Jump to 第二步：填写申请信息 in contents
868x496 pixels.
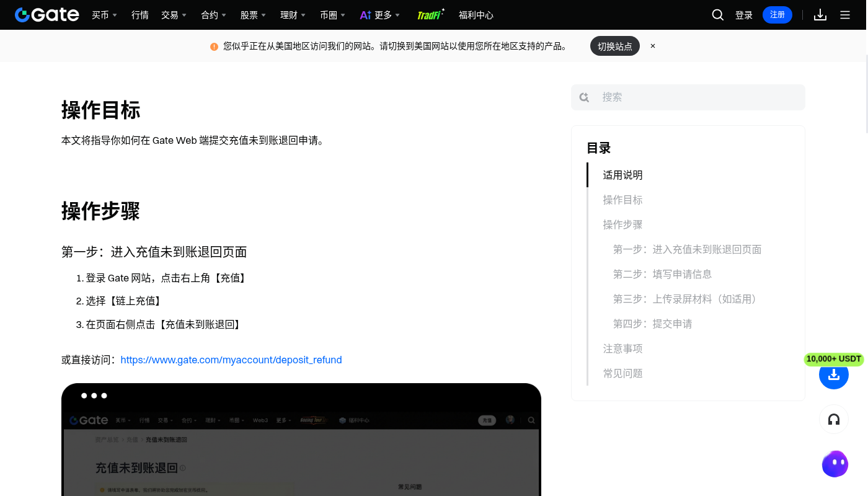click(663, 274)
